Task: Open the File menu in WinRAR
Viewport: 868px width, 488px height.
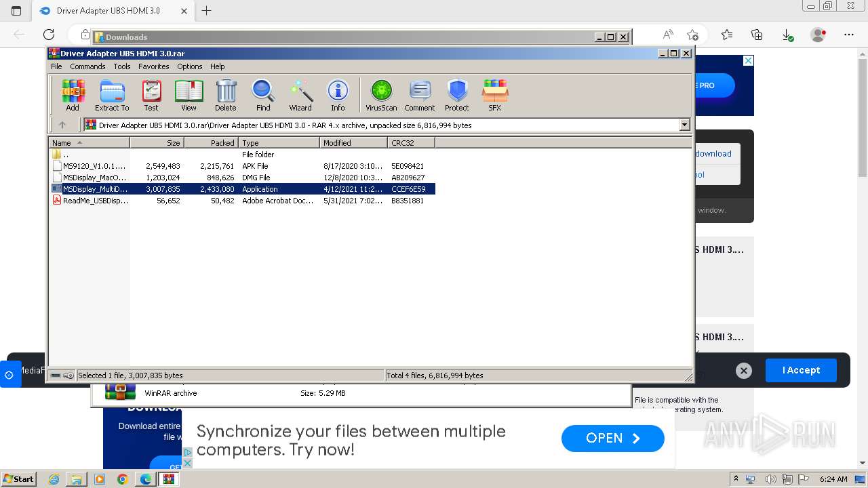Action: click(56, 66)
